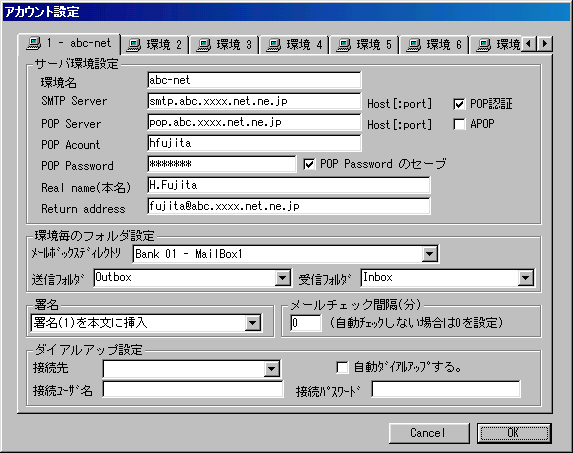Show next tabs with right arrow
The height and width of the screenshot is (453, 573).
point(544,44)
